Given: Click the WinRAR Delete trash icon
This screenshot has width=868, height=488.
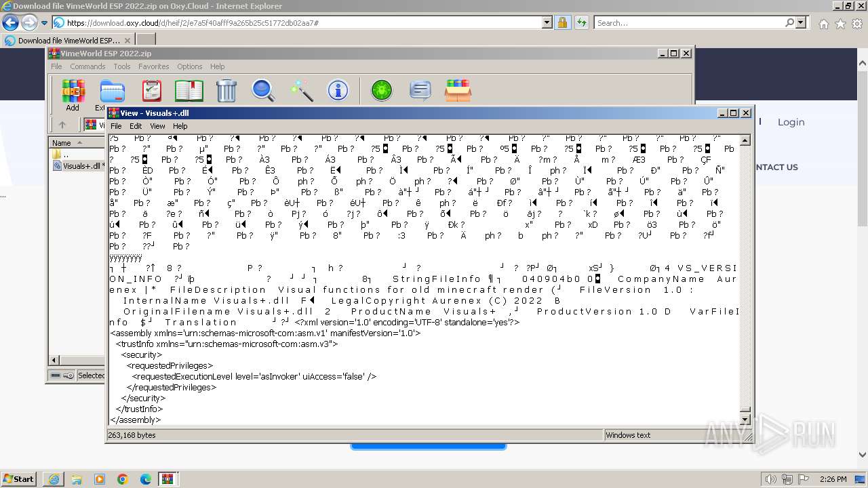Looking at the screenshot, I should (226, 90).
